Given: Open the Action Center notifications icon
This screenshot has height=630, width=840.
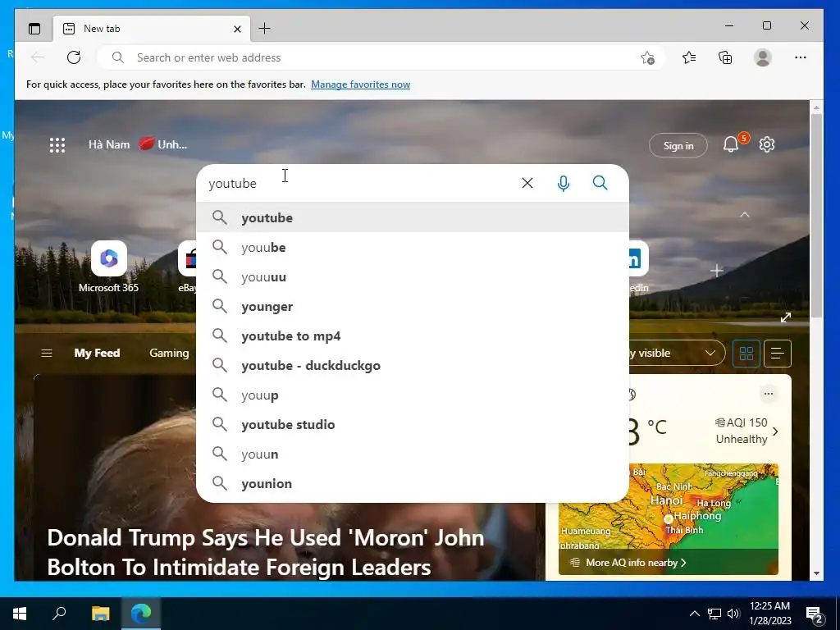Looking at the screenshot, I should point(815,614).
